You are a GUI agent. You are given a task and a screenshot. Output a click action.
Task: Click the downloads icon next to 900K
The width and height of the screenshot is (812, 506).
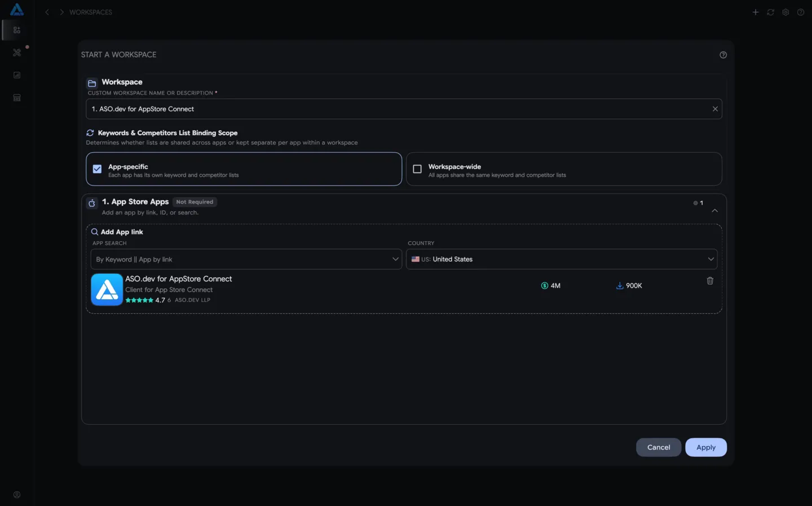click(x=620, y=286)
